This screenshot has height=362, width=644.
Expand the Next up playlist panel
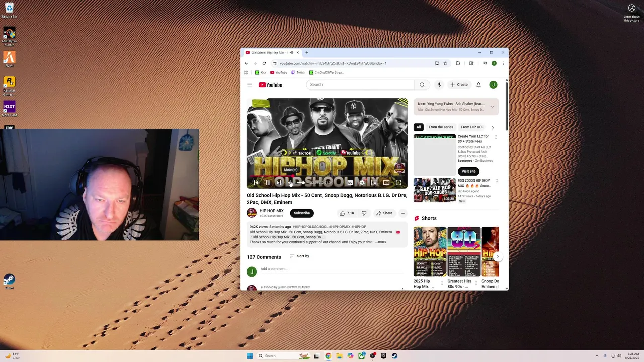pos(492,107)
